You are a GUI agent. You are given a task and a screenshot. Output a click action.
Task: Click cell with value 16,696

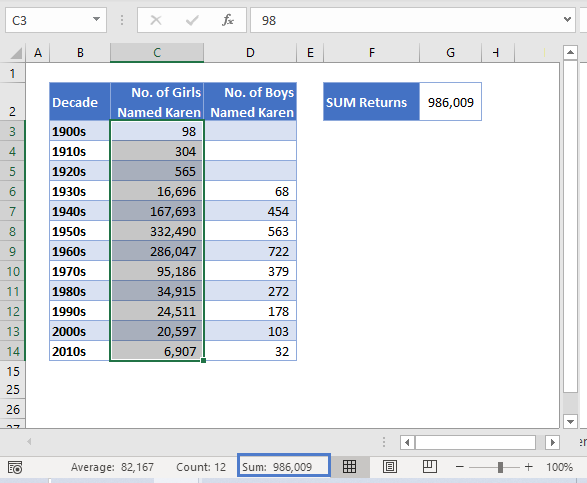(157, 191)
